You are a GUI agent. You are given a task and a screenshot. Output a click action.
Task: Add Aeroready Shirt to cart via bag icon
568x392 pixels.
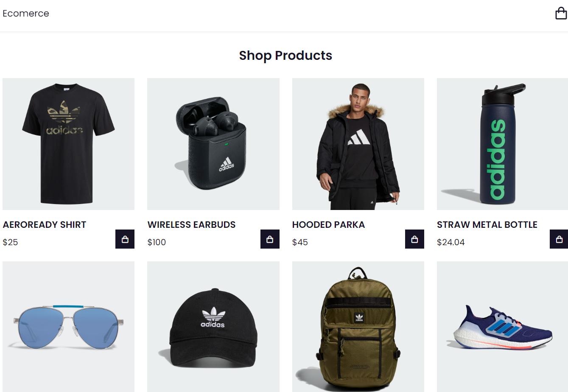coord(125,239)
